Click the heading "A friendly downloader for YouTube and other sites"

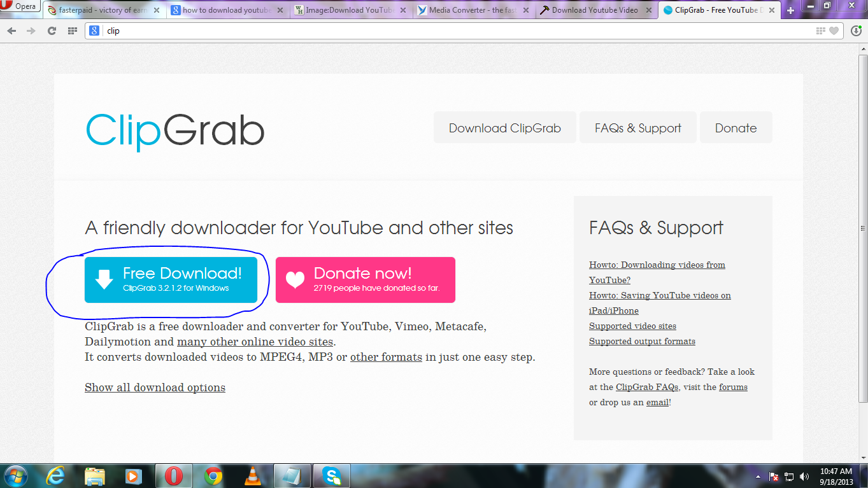coord(299,228)
